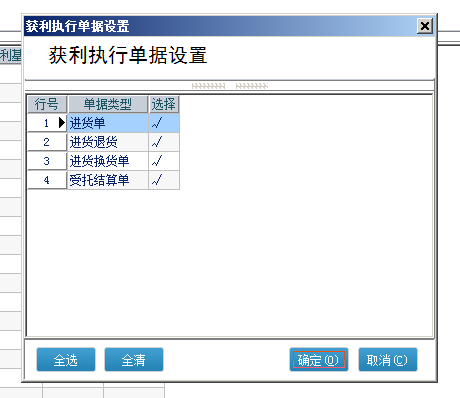
Task: Toggle the checkmark for 进货退货
Action: click(x=164, y=142)
